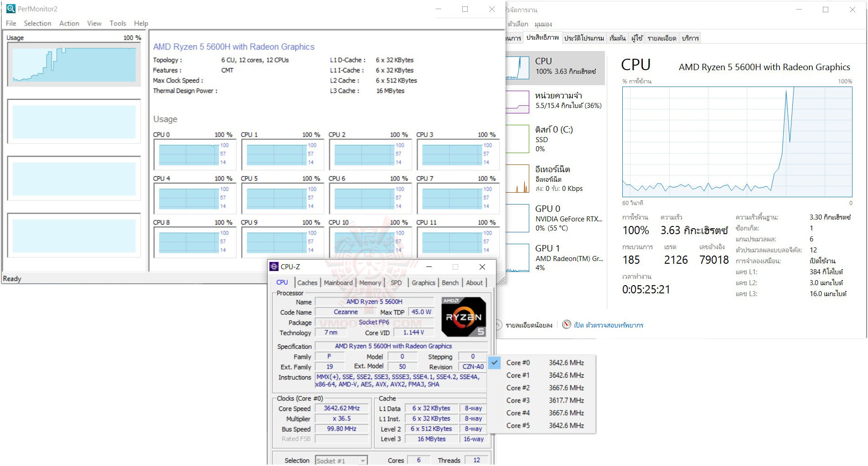
Task: Click the handles count '79018' in Task Manager
Action: pos(714,260)
